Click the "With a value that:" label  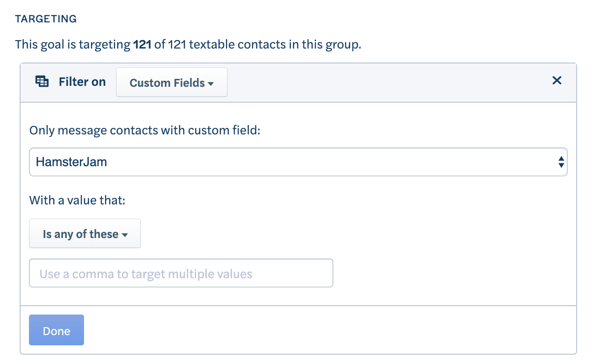[78, 201]
